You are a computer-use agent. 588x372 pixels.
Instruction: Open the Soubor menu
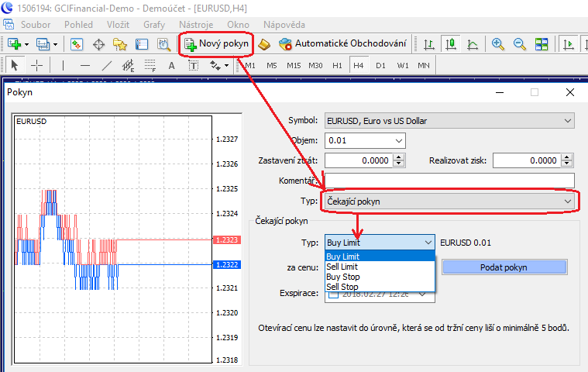36,25
